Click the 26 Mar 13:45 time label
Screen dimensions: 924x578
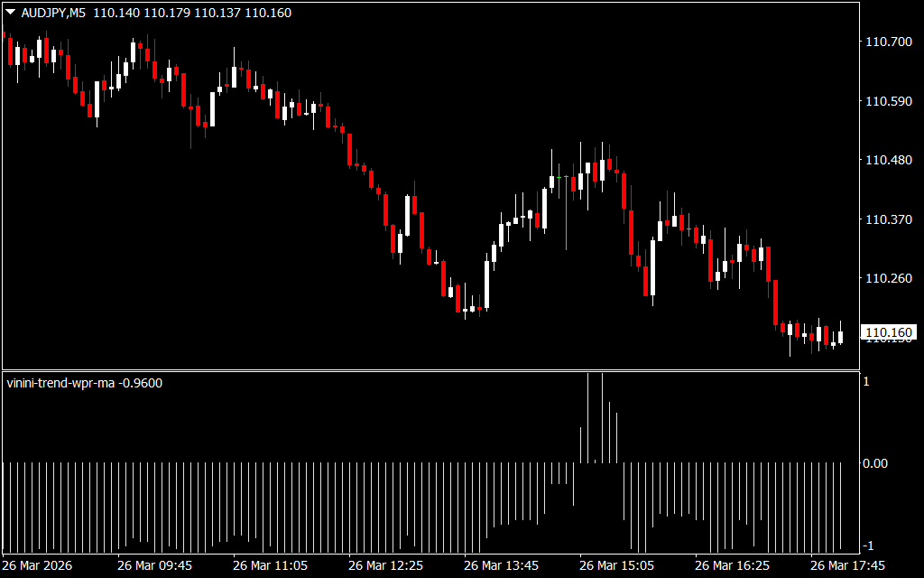501,565
